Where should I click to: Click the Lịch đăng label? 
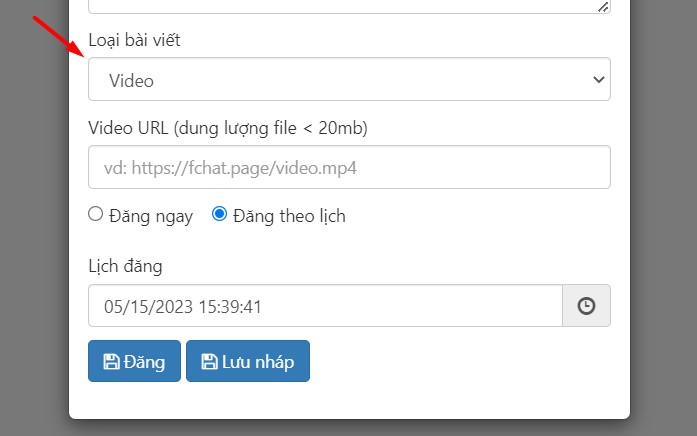(125, 266)
